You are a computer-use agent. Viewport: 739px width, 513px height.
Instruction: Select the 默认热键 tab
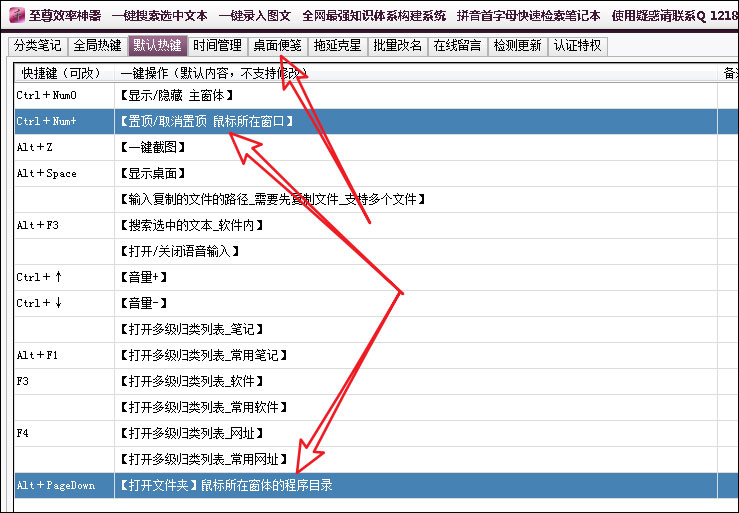(157, 45)
